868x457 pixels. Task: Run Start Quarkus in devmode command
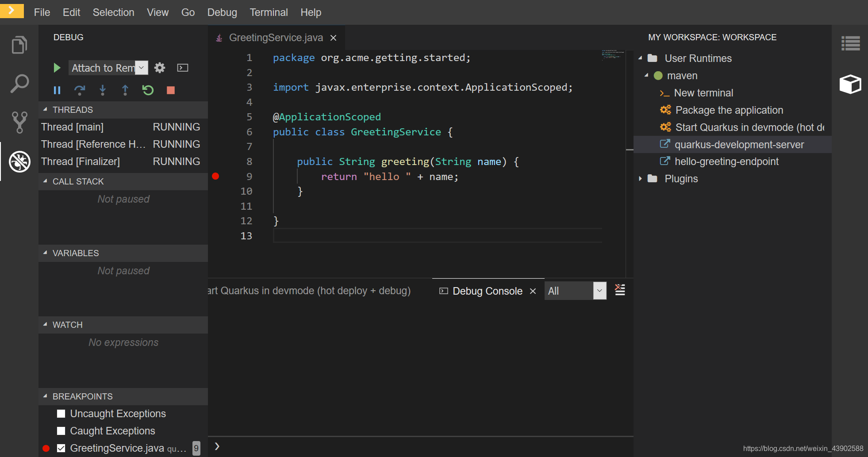[x=750, y=127]
